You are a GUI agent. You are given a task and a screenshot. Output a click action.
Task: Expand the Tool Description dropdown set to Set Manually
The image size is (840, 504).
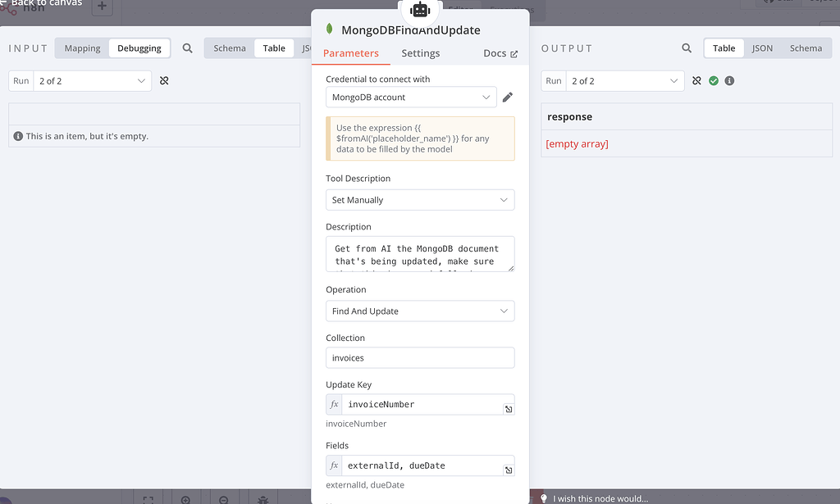(x=420, y=199)
